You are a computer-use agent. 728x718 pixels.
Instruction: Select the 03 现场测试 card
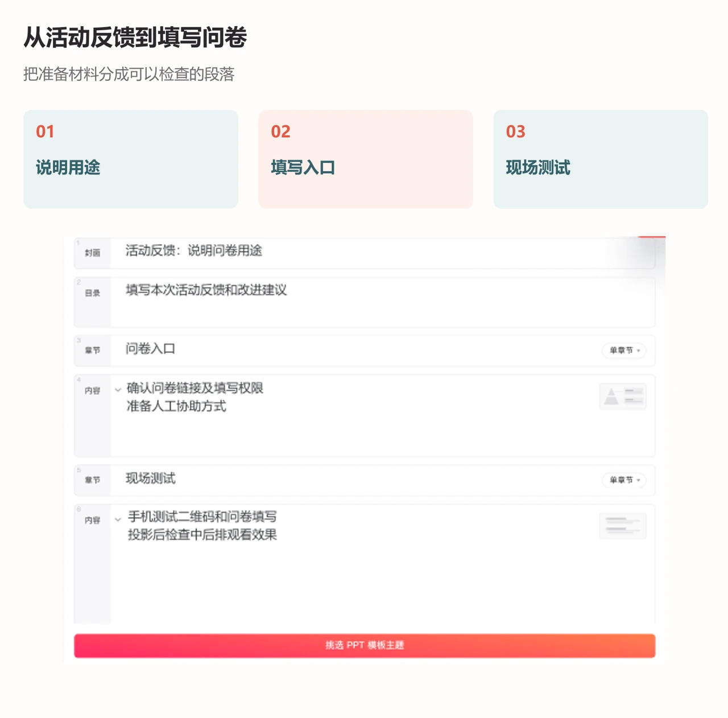pyautogui.click(x=601, y=159)
